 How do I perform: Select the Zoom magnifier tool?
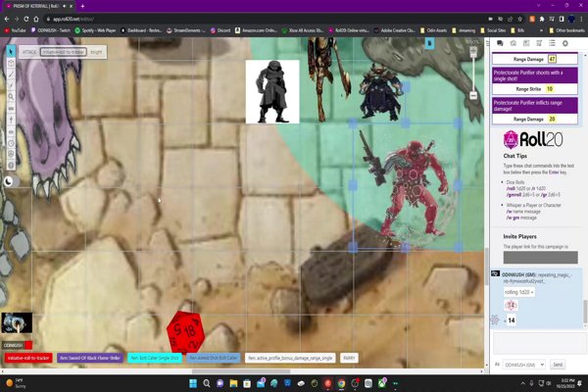[x=11, y=97]
